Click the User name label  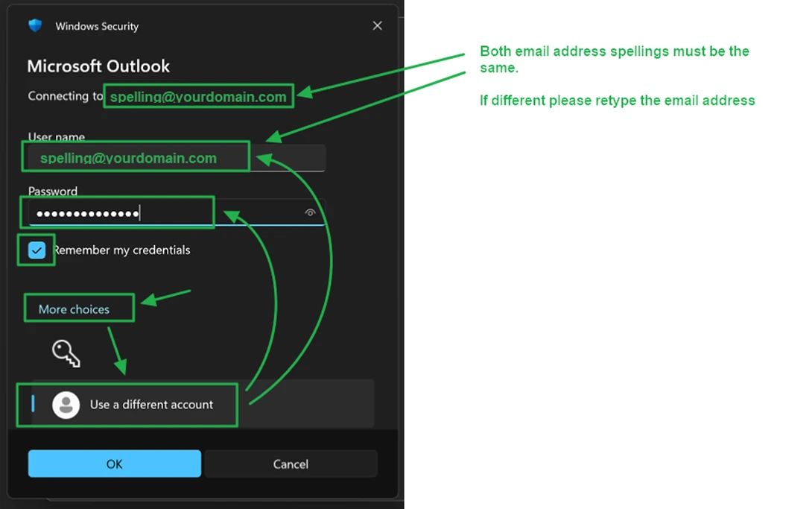pyautogui.click(x=57, y=137)
